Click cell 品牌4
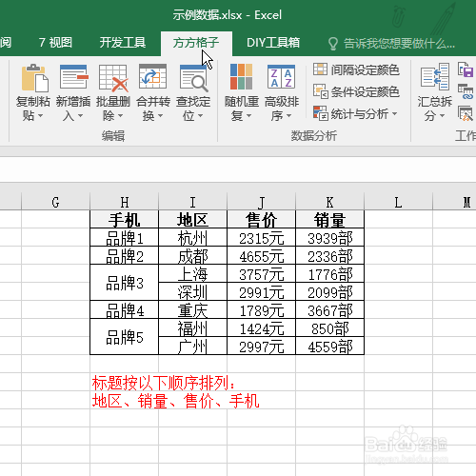The width and height of the screenshot is (476, 476). (x=124, y=309)
